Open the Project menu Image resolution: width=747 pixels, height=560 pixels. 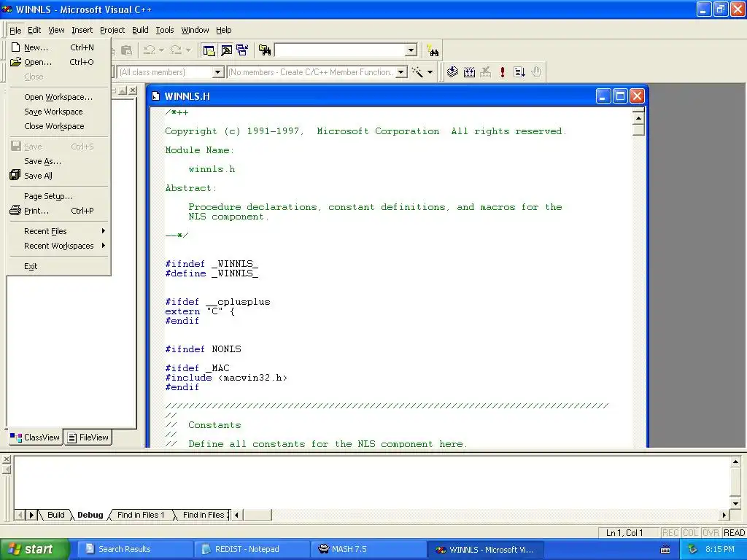112,30
